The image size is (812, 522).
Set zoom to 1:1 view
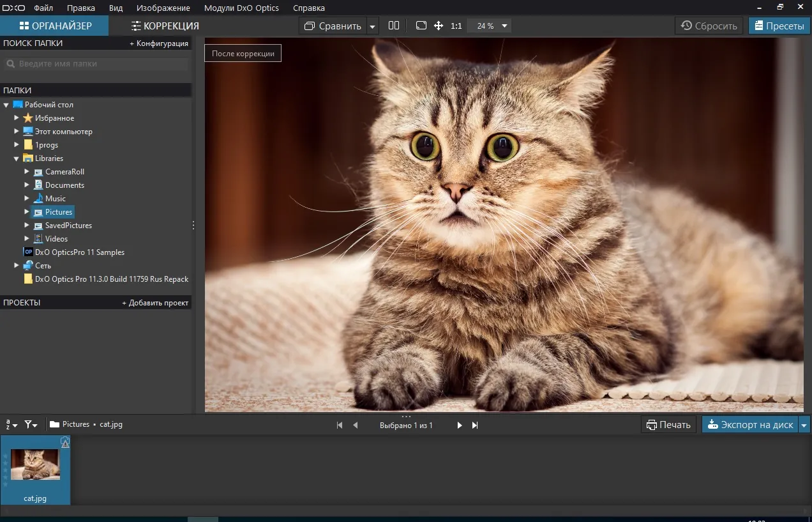(x=456, y=26)
